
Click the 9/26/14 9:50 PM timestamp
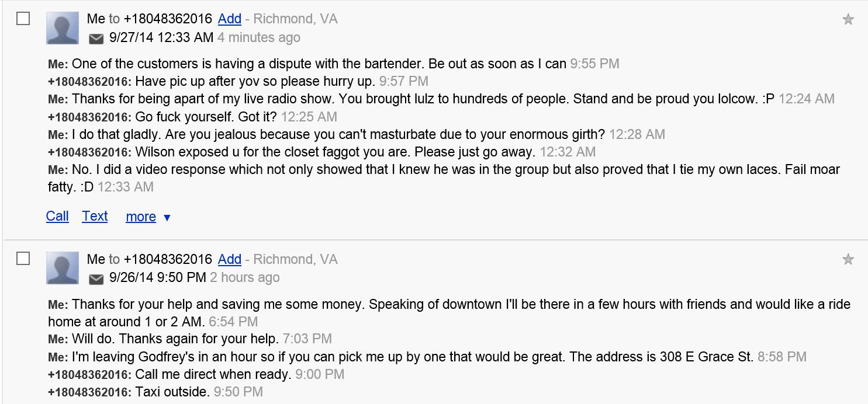pos(158,278)
